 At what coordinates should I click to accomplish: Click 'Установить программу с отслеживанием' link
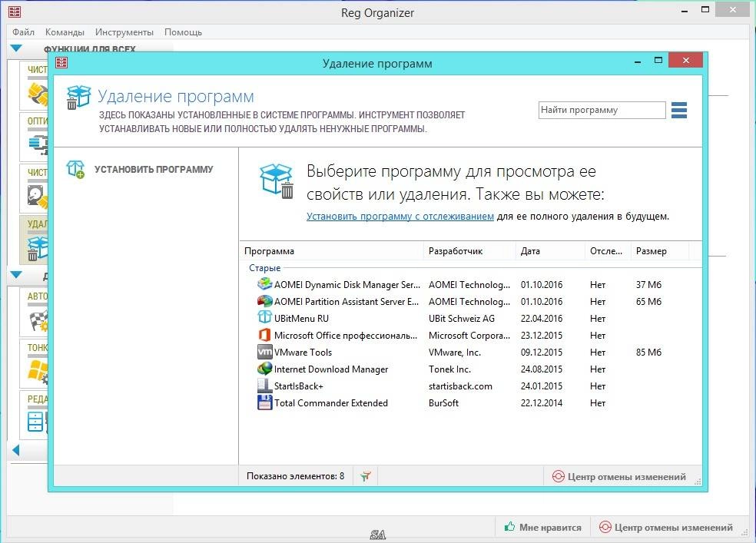click(x=400, y=217)
